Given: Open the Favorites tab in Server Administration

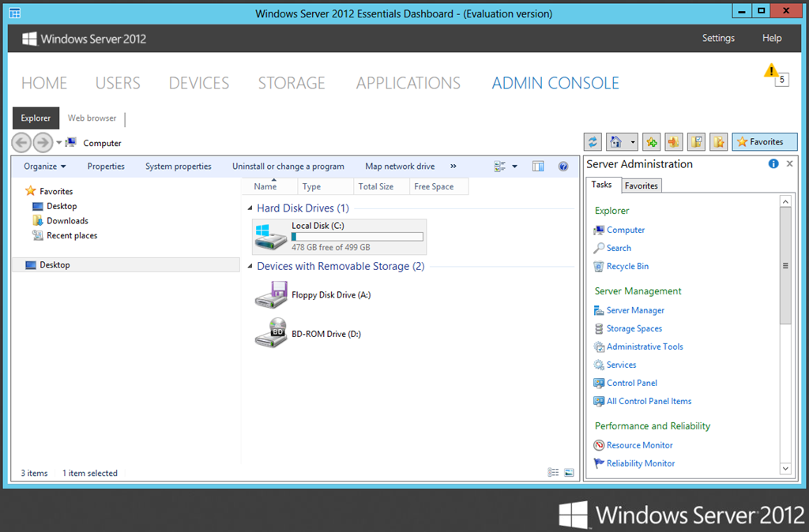Looking at the screenshot, I should click(641, 185).
